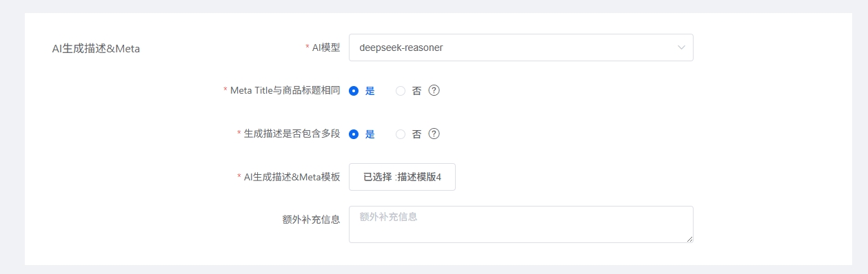This screenshot has width=868, height=274.
Task: Click the Meta Title与商品标题相同 label
Action: click(285, 90)
